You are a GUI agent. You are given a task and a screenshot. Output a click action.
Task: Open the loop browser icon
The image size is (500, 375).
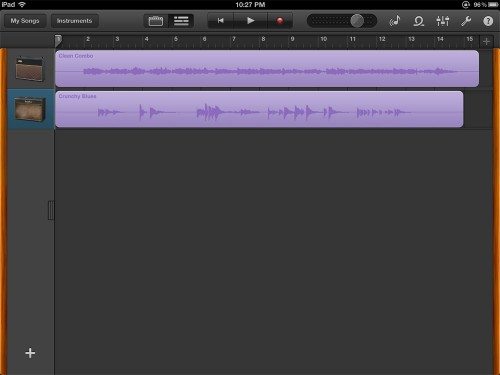(x=418, y=21)
